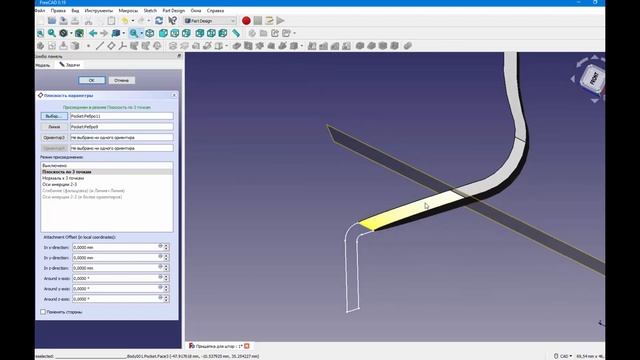Click the Отмена cancel button
This screenshot has height=360, width=640.
121,80
